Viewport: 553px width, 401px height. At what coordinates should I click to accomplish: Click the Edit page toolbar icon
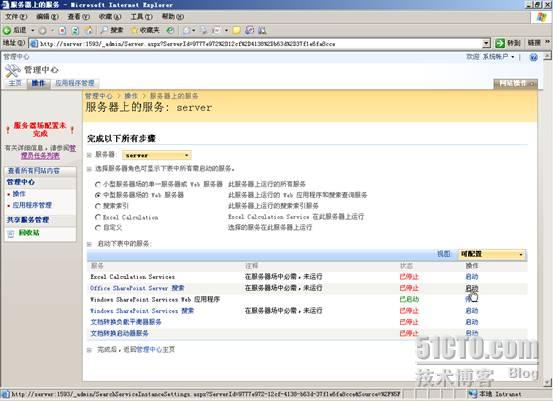tap(217, 31)
